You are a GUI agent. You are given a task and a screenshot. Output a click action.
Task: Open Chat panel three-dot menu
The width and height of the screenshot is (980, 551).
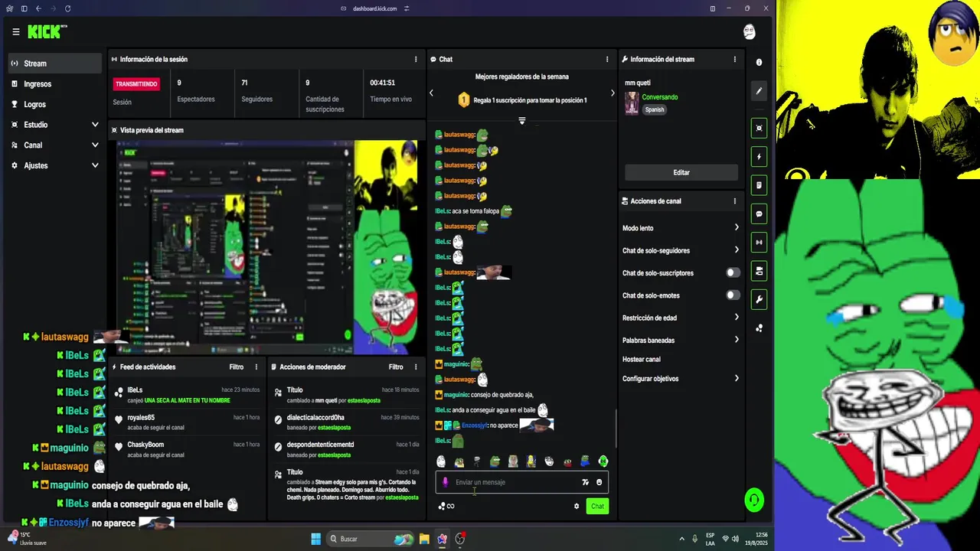tap(607, 59)
